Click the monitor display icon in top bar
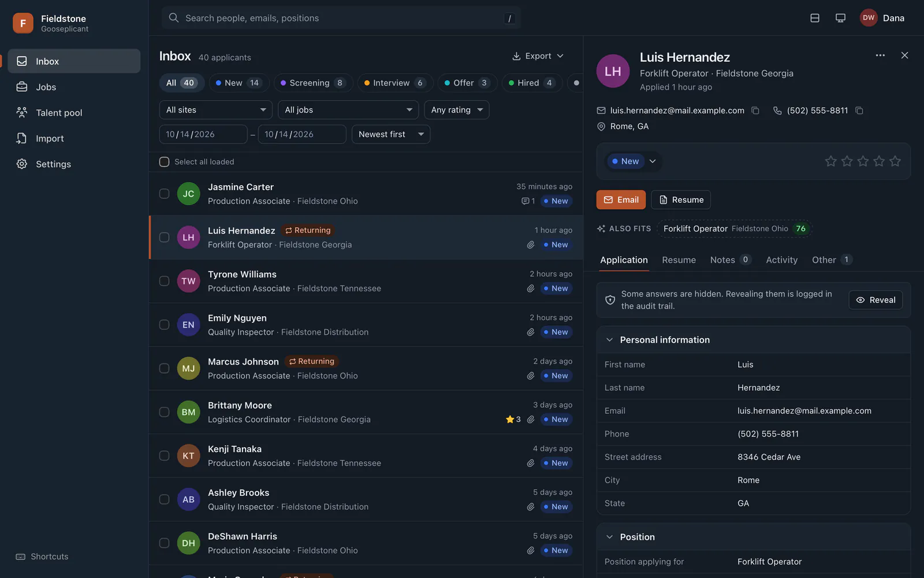 pyautogui.click(x=840, y=18)
